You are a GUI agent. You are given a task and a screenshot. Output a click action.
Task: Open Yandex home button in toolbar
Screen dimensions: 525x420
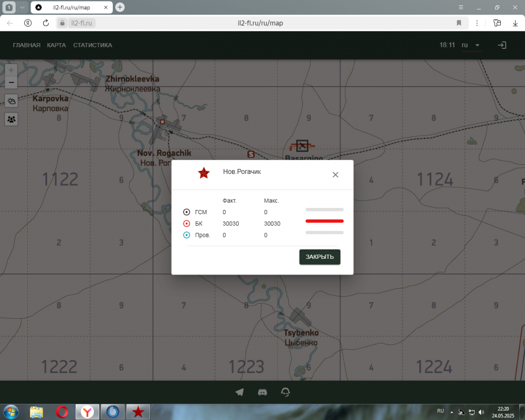point(28,23)
